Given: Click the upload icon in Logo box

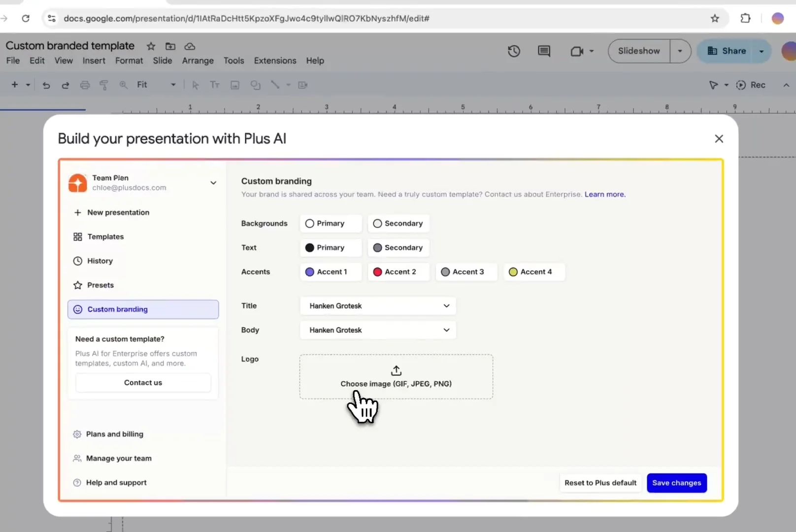Looking at the screenshot, I should (396, 370).
